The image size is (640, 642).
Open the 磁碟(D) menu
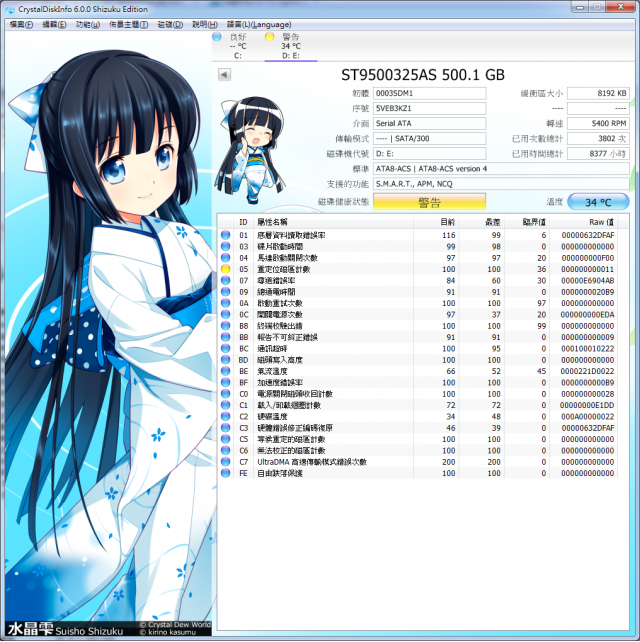170,25
